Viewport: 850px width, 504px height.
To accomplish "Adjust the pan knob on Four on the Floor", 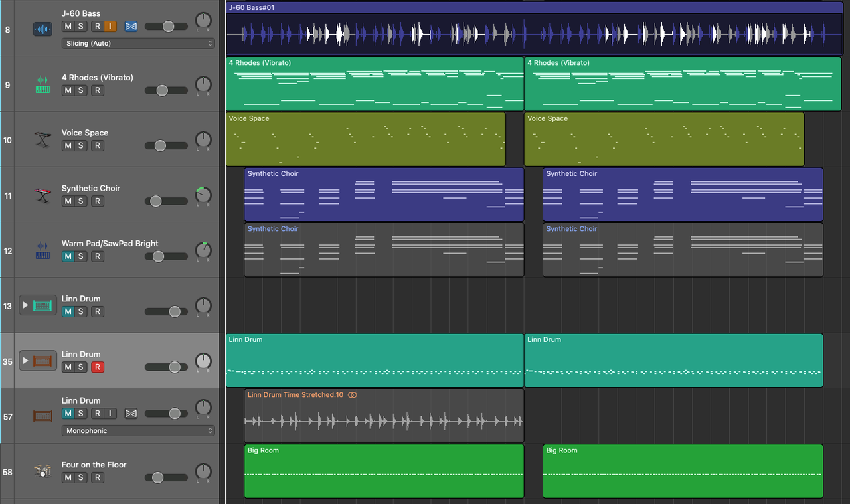I will (203, 472).
